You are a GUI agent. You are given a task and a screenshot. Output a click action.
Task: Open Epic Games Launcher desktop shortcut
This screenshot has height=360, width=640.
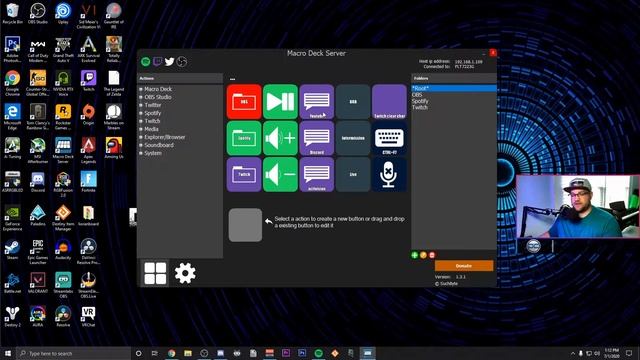[x=38, y=252]
